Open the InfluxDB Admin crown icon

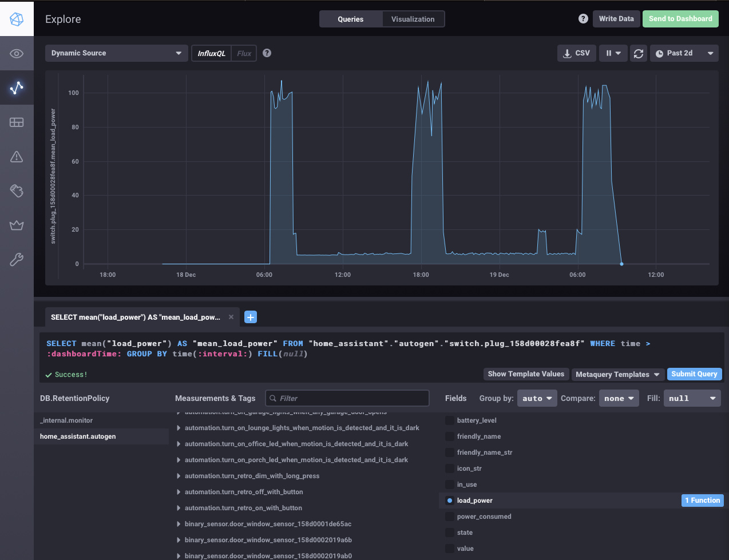(x=17, y=225)
